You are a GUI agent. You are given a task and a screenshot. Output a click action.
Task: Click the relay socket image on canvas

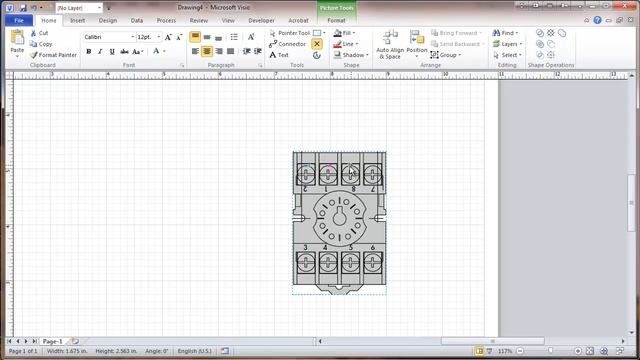[x=339, y=223]
